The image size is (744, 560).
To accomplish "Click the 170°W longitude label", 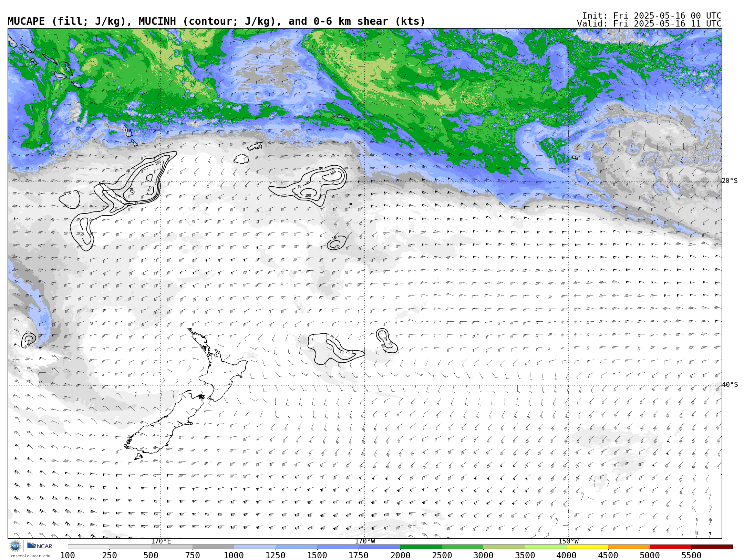I will [365, 541].
